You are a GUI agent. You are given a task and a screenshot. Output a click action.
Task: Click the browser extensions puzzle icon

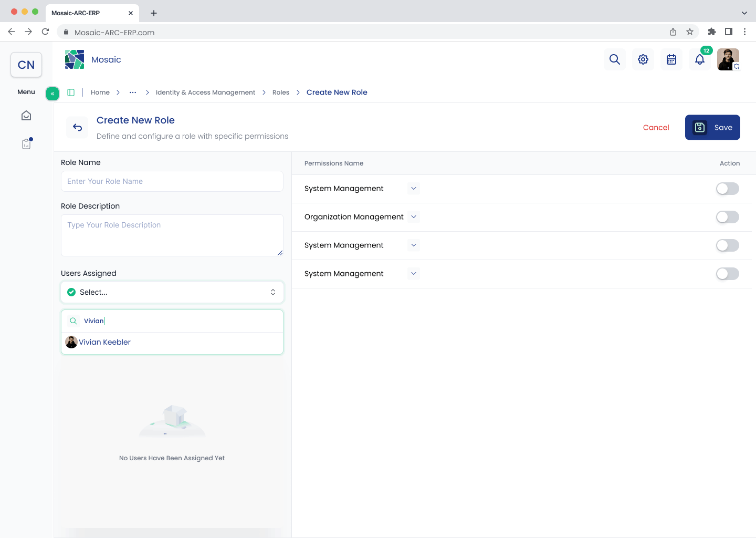pyautogui.click(x=712, y=32)
